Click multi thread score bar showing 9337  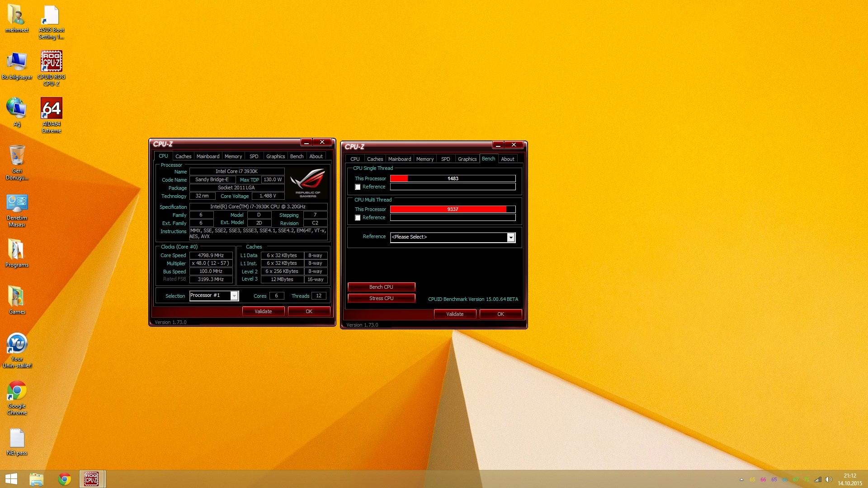tap(453, 209)
